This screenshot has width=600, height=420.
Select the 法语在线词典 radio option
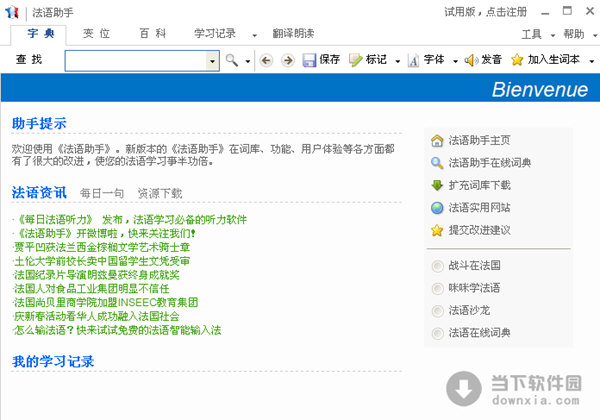[437, 333]
